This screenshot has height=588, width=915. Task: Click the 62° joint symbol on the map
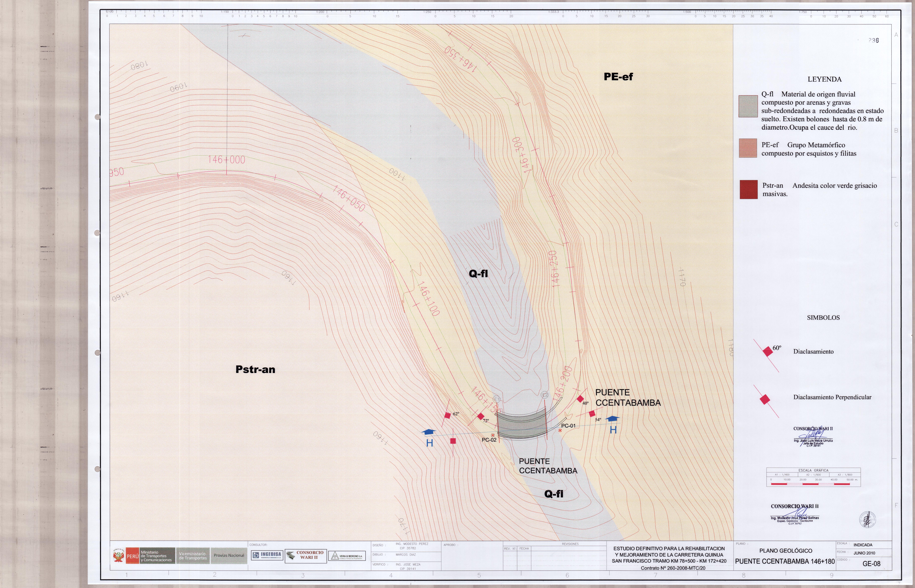448,415
